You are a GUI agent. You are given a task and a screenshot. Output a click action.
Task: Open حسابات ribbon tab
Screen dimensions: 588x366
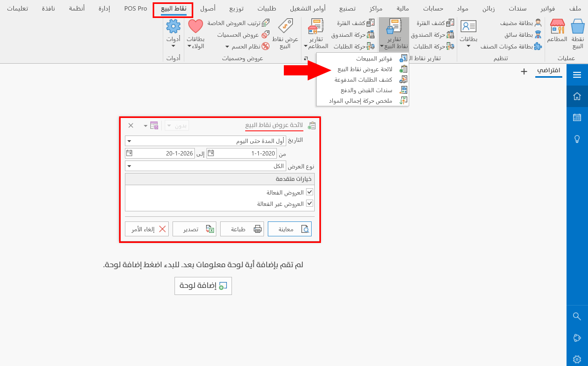pyautogui.click(x=433, y=8)
